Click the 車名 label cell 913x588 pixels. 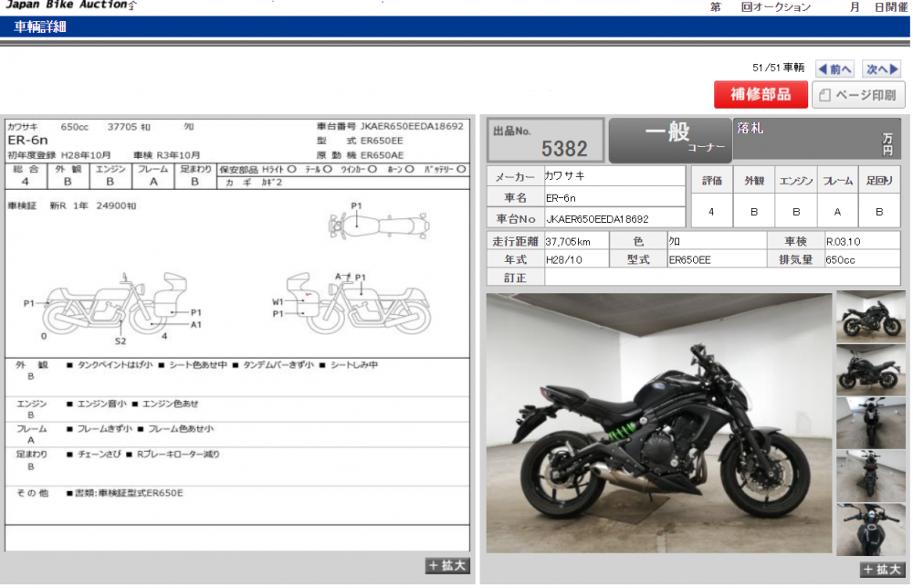(x=515, y=198)
